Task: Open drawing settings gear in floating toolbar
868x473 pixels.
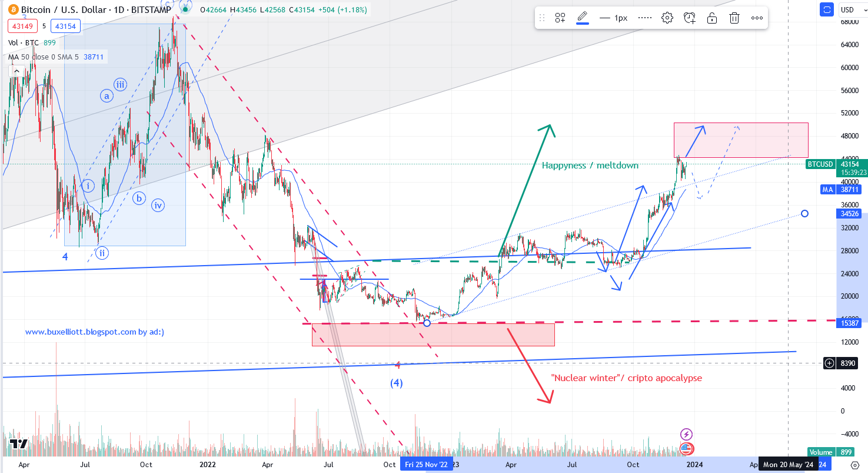Action: tap(667, 18)
